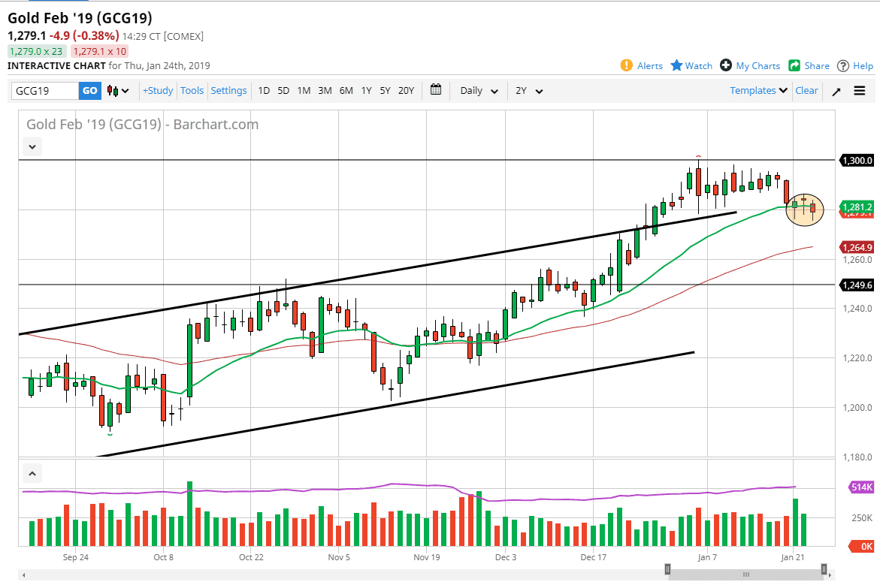
Task: Switch to the 1D time range
Action: tap(264, 91)
